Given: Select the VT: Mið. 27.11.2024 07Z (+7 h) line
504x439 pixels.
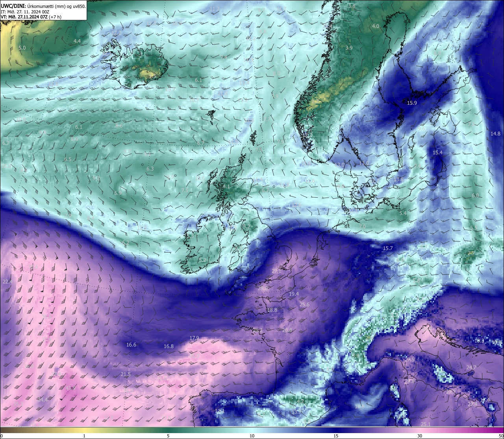Looking at the screenshot, I should (x=31, y=17).
